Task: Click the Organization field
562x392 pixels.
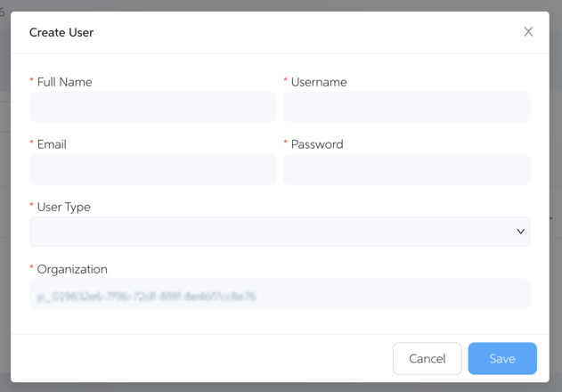Action: click(x=280, y=295)
